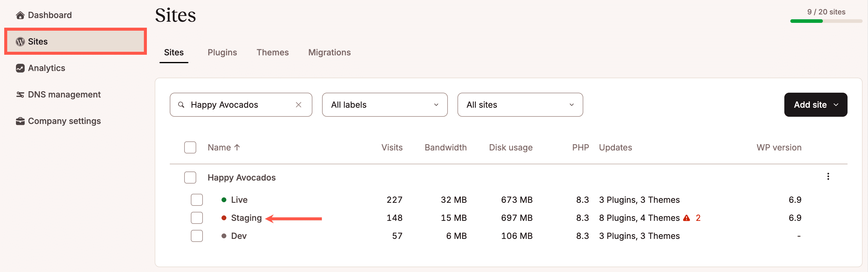The image size is (868, 272).
Task: Click the warning triangle next to Staging updates
Action: coord(687,218)
